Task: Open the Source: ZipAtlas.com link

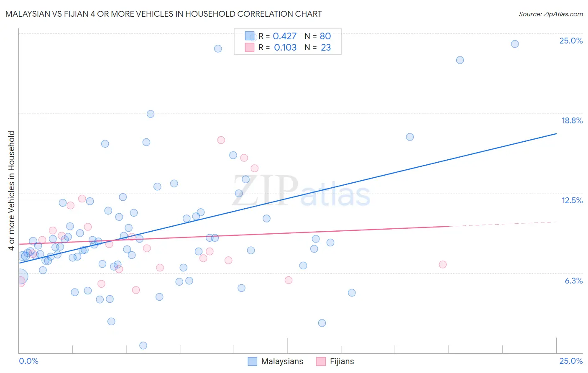Action: point(550,14)
